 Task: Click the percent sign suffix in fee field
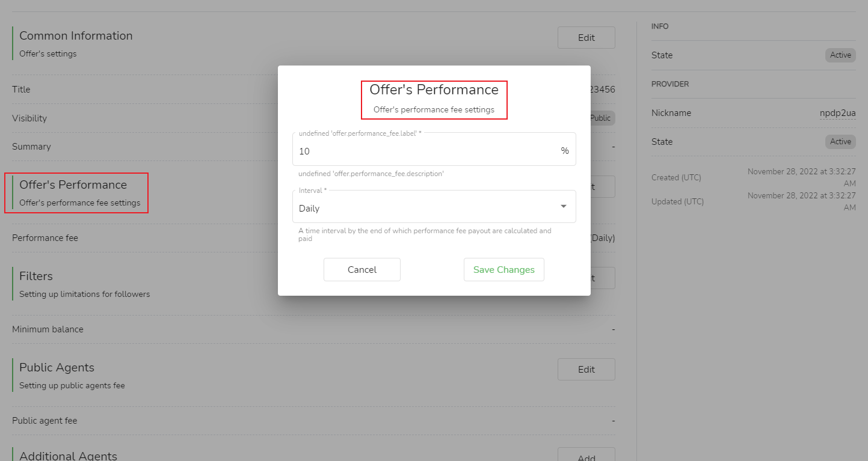564,151
